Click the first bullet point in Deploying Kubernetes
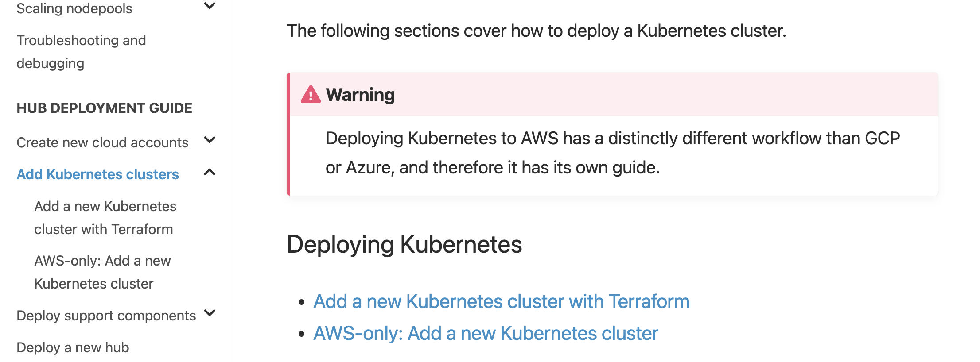Image resolution: width=980 pixels, height=362 pixels. coord(302,301)
